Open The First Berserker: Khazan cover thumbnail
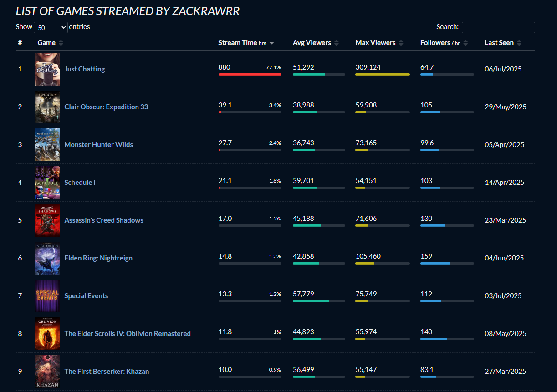The image size is (557, 392). click(47, 372)
